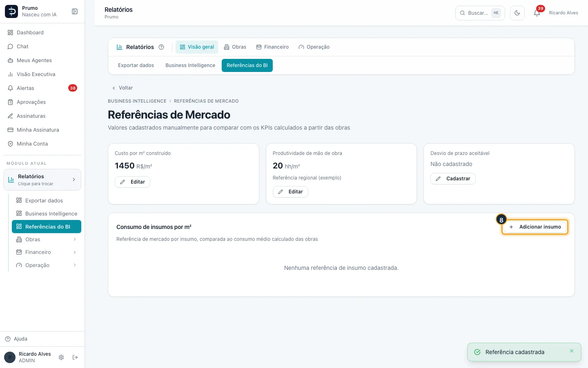Switch to Financeiro top tab
588x368 pixels.
tap(272, 47)
